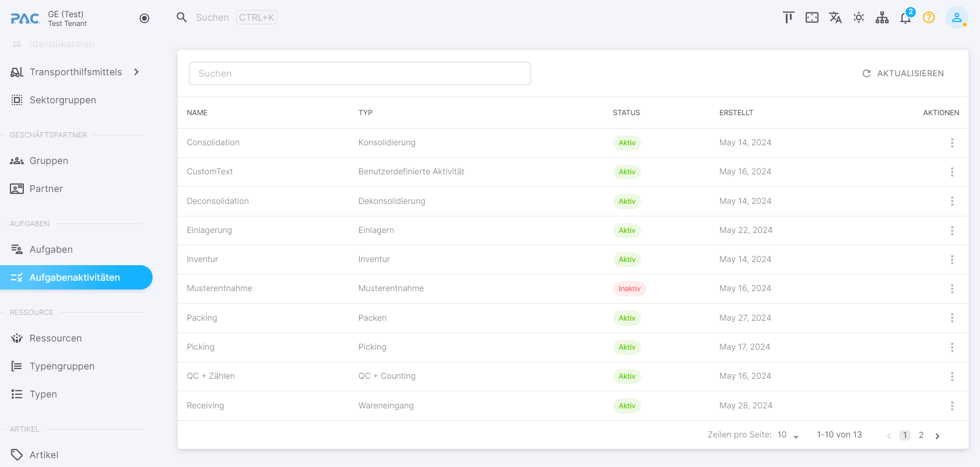Viewport: 980px width, 467px height.
Task: Open actions menu for QC + Zählen row
Action: click(x=952, y=376)
